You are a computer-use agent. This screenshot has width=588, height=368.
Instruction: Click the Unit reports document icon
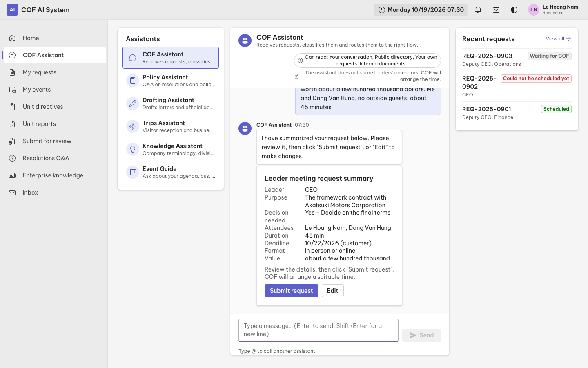(x=12, y=124)
